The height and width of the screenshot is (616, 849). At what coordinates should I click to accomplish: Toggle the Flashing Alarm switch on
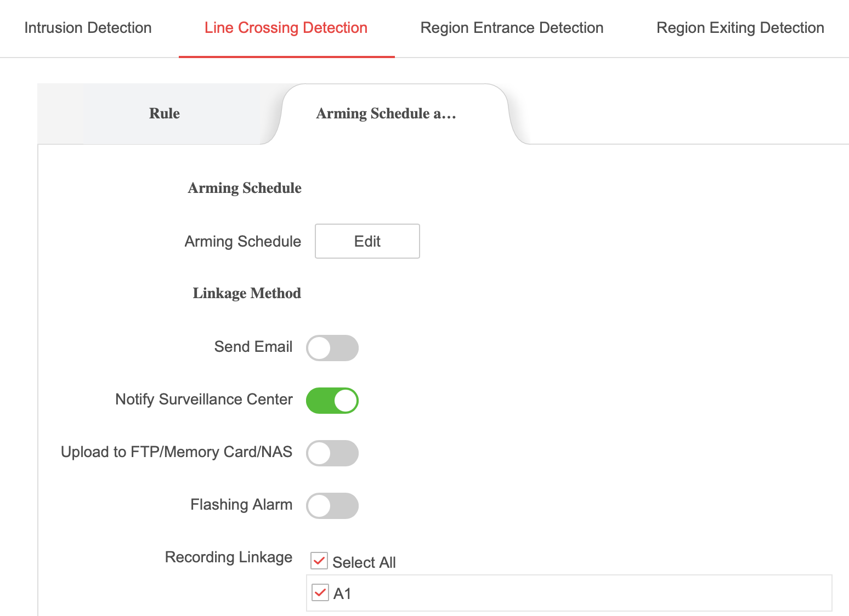pyautogui.click(x=332, y=506)
